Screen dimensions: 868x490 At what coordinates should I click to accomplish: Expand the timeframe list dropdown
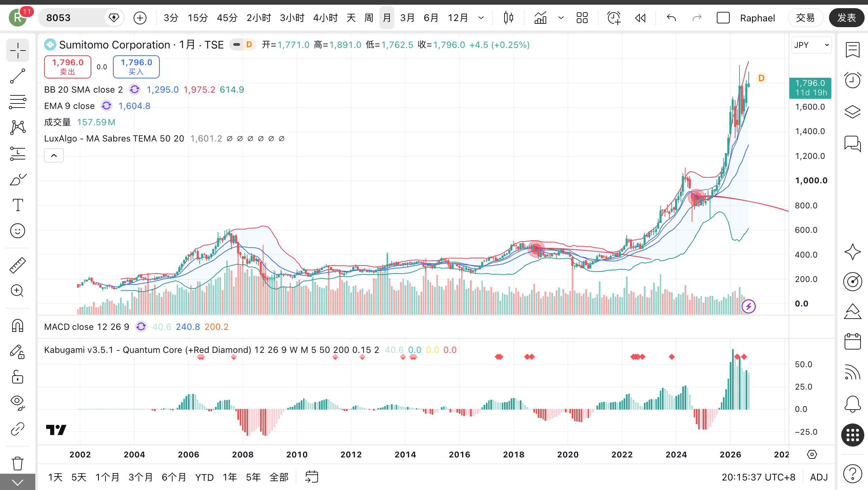click(481, 18)
